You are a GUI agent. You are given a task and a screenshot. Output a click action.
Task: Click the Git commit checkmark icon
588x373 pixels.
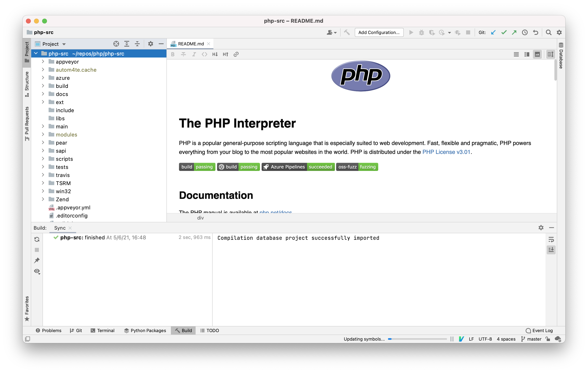(504, 32)
